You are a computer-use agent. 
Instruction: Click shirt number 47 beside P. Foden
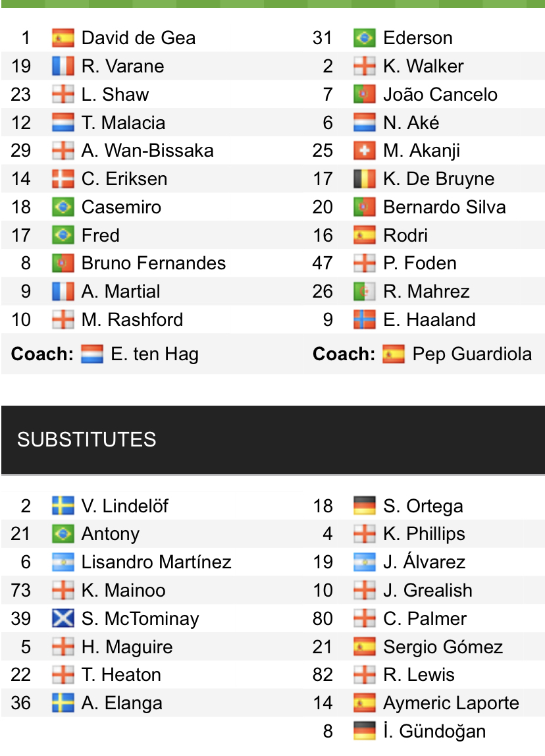[x=323, y=263]
